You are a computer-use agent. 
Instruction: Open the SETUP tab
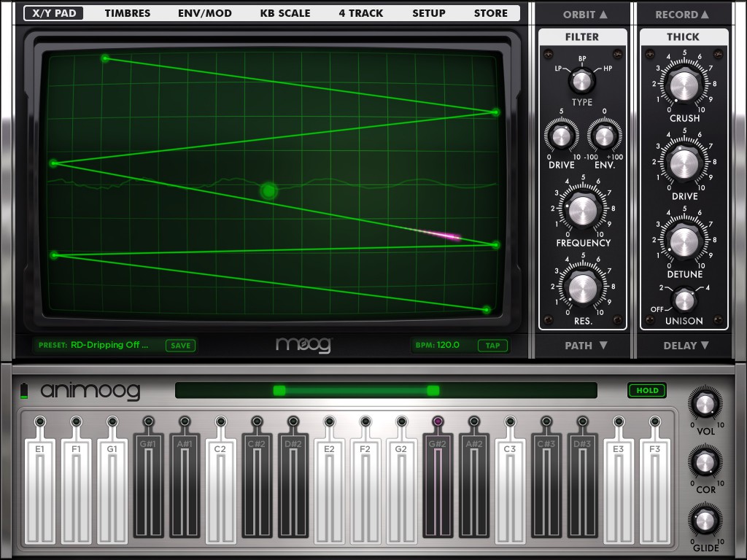(x=429, y=13)
